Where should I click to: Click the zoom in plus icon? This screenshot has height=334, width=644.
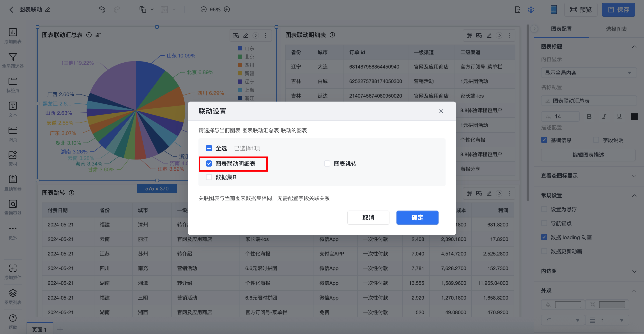(227, 9)
